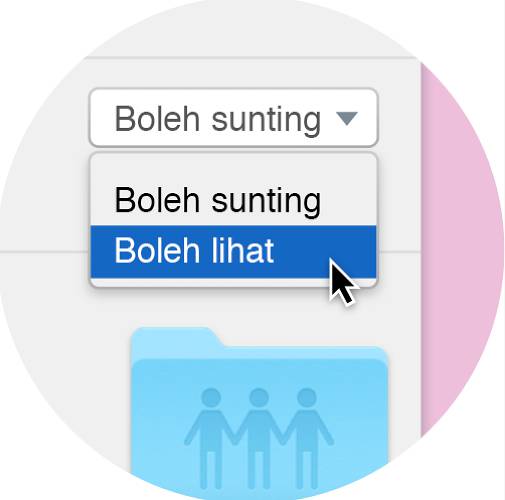Click the blank bottom strip of the dropdown menu
Image resolution: width=505 pixels, height=500 pixels.
pyautogui.click(x=234, y=282)
